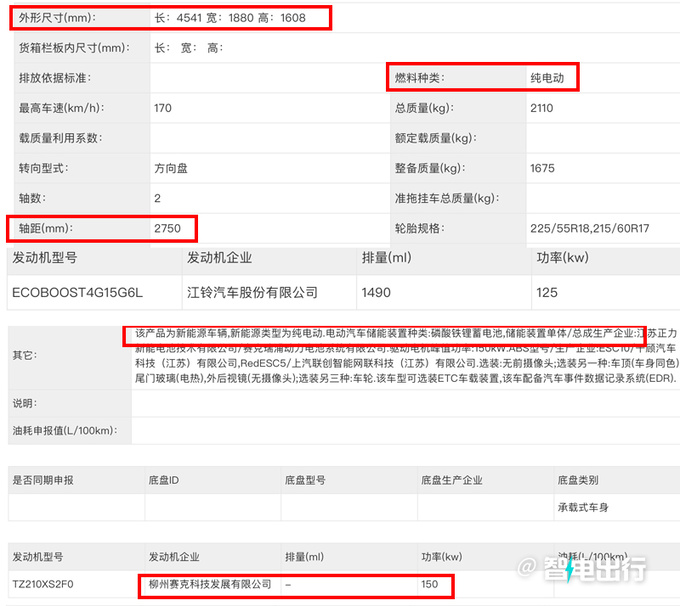Select displacement value 1490

click(376, 293)
